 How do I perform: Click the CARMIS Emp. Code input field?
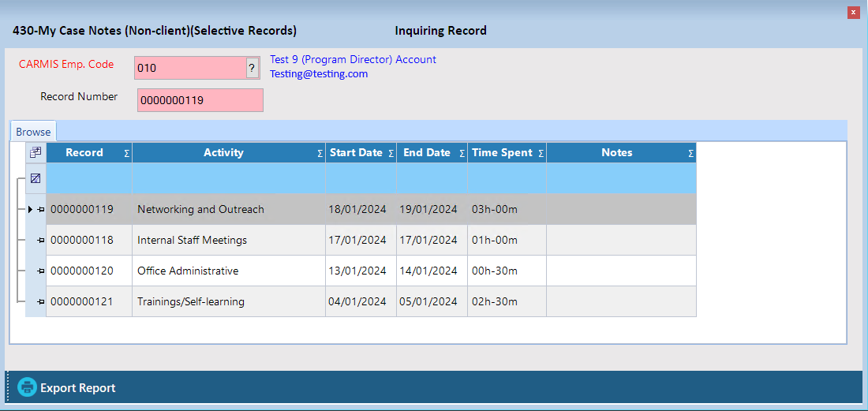(x=189, y=69)
